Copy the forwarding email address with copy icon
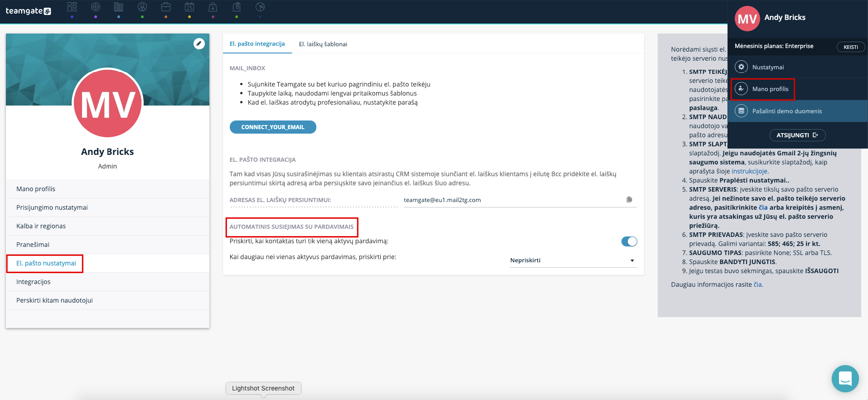Viewport: 868px width, 400px height. click(x=629, y=199)
